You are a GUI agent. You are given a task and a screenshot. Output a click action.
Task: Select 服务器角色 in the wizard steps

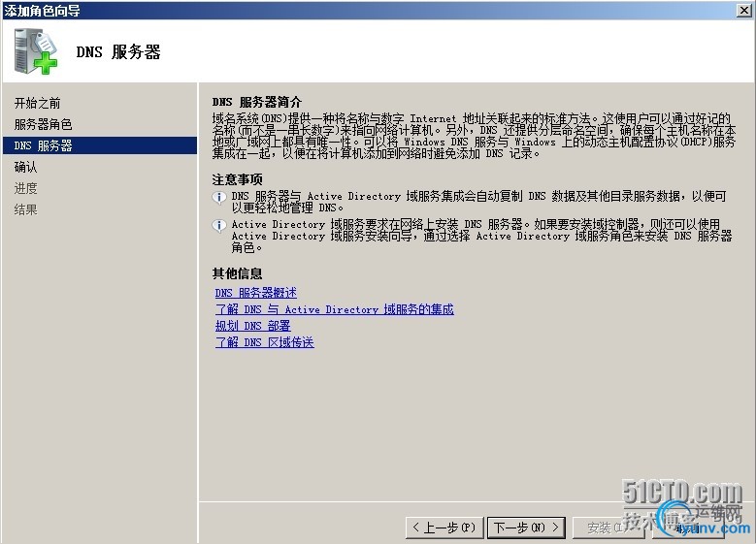point(43,124)
